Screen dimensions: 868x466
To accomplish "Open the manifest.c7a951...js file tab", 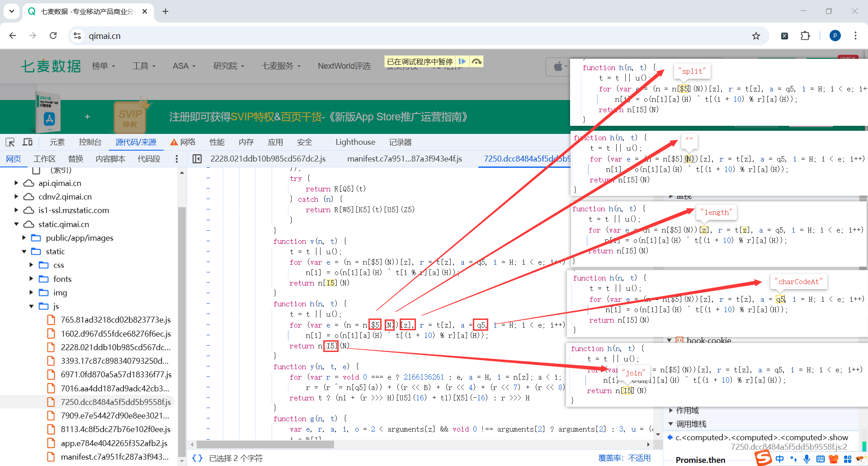I will 405,159.
